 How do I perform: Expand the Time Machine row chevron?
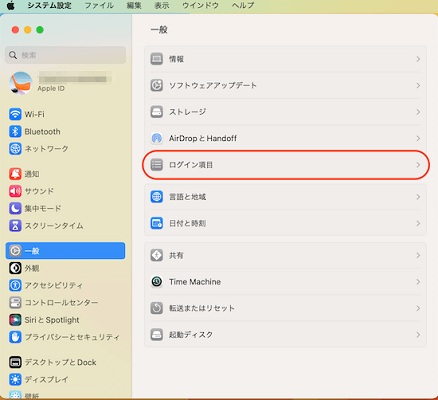click(418, 282)
